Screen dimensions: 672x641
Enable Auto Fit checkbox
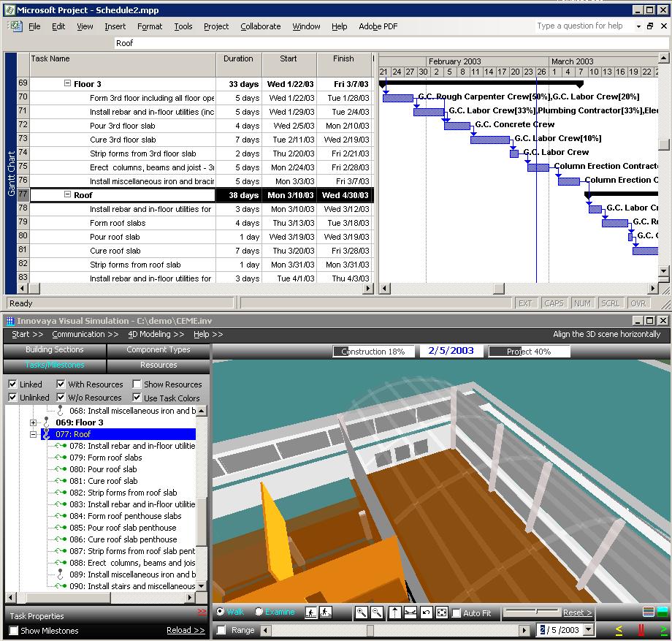pyautogui.click(x=457, y=613)
